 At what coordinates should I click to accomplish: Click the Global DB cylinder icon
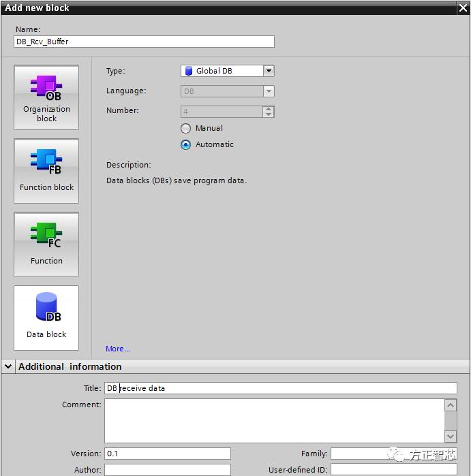[x=188, y=71]
